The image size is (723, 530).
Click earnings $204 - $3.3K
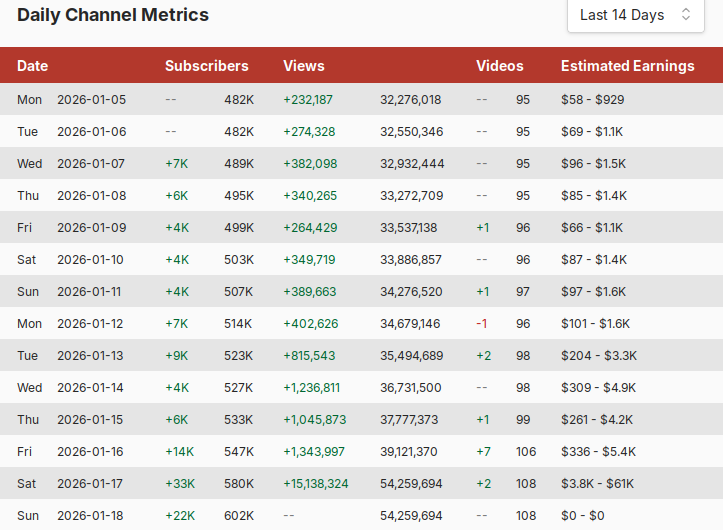599,356
